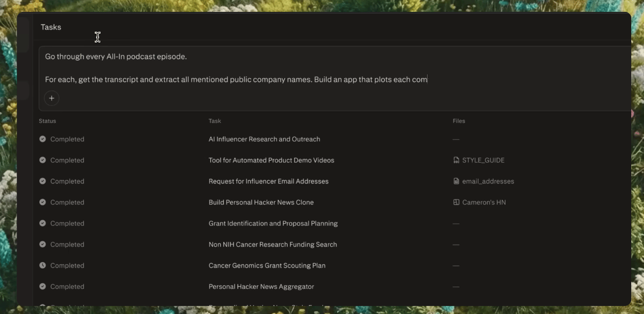Open the email_addresses file link
This screenshot has height=314, width=644.
pos(488,181)
